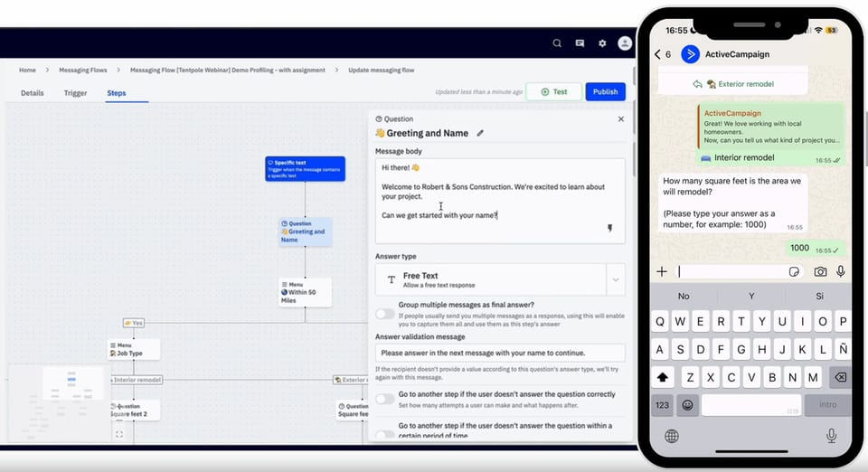
Task: Click the Answer validation message field
Action: (500, 353)
